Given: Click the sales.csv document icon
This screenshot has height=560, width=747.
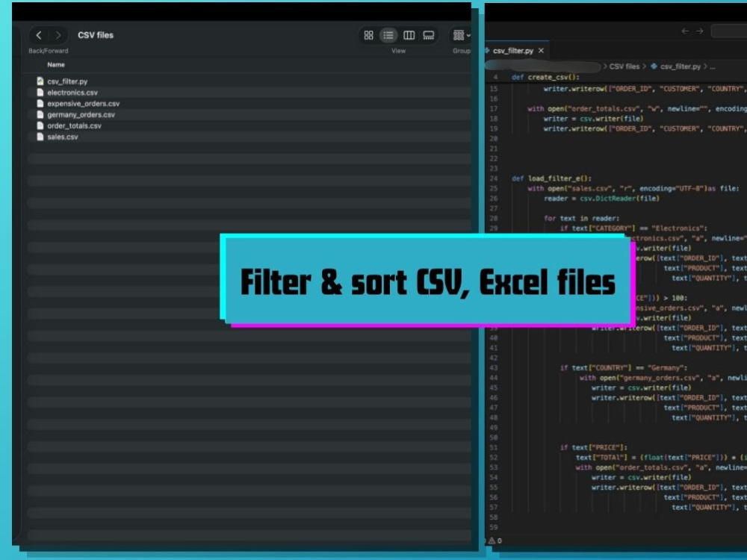Looking at the screenshot, I should pyautogui.click(x=40, y=137).
